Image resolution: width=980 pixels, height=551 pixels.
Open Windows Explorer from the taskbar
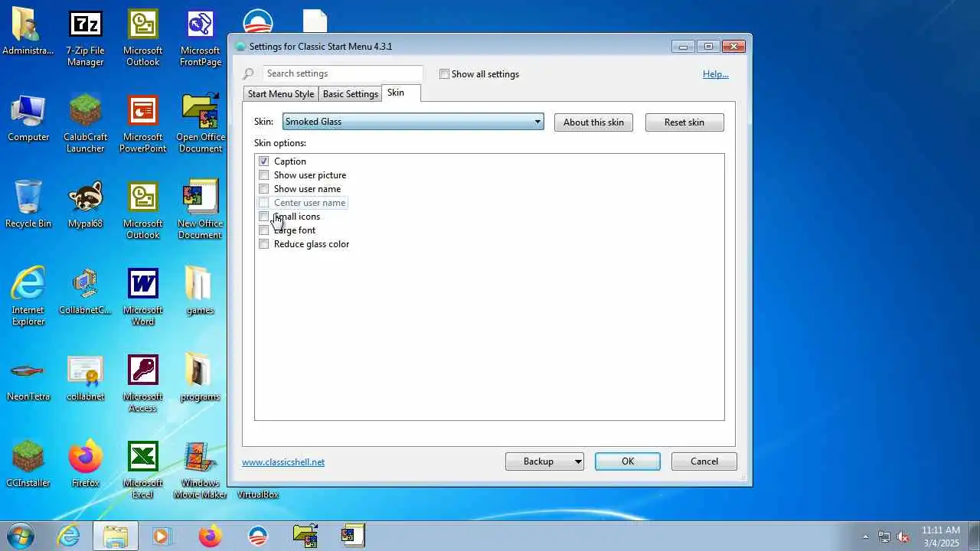[116, 536]
